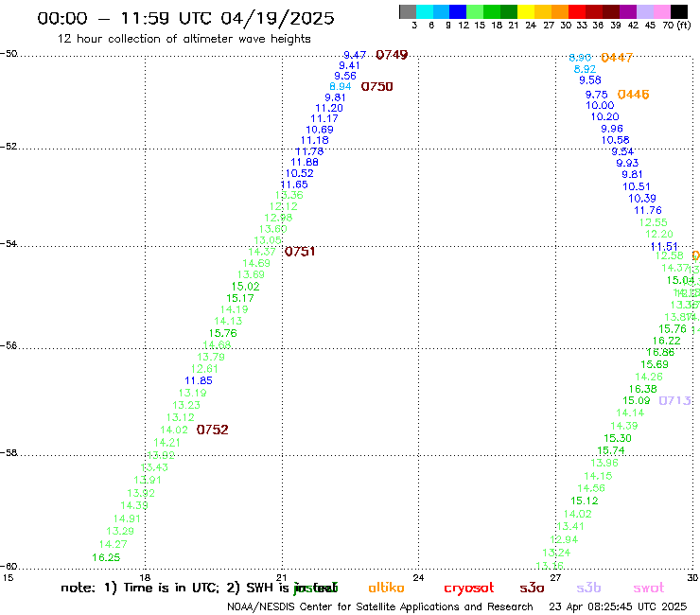The image size is (700, 615).
Task: Select the wave height 14.56
Action: [x=591, y=488]
